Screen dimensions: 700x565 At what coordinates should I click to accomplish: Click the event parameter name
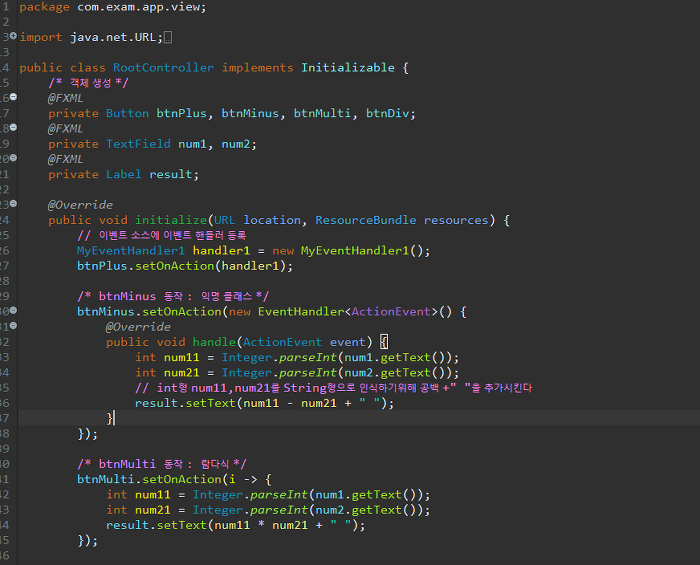[348, 342]
